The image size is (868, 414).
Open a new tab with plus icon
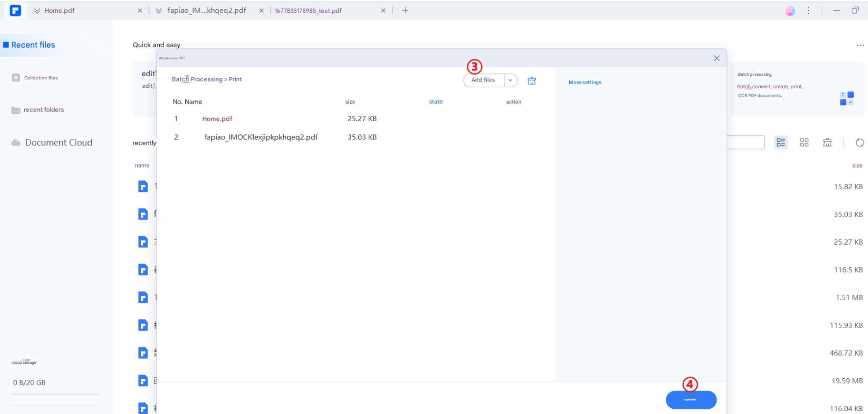(405, 11)
